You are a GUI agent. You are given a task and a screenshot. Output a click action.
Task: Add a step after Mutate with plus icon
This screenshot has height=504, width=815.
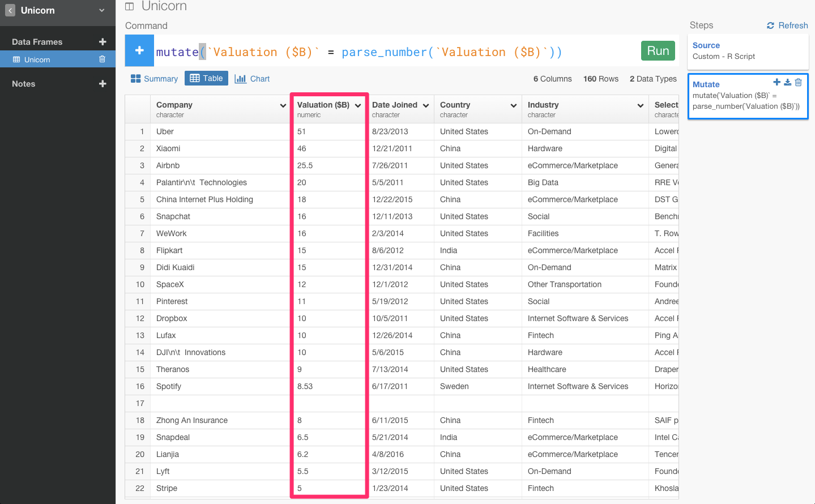(777, 82)
